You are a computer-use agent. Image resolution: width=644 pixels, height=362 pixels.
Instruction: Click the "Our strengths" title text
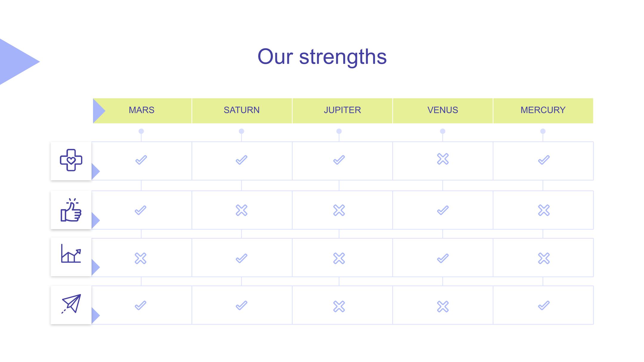click(x=322, y=57)
